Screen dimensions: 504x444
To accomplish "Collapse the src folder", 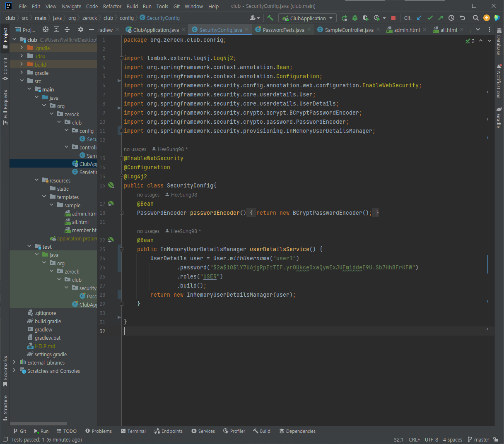I will 22,81.
